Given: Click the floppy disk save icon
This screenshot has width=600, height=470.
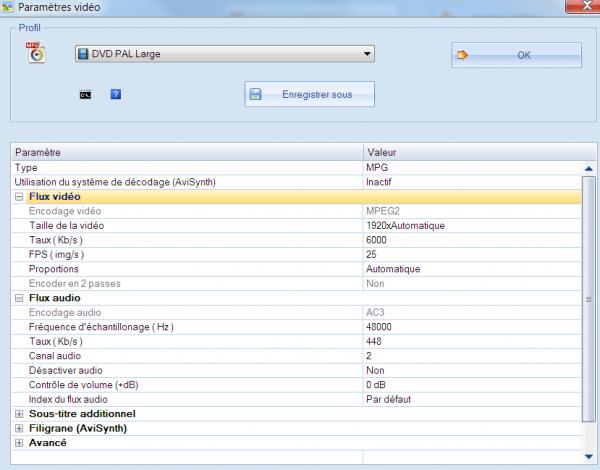Looking at the screenshot, I should [255, 95].
